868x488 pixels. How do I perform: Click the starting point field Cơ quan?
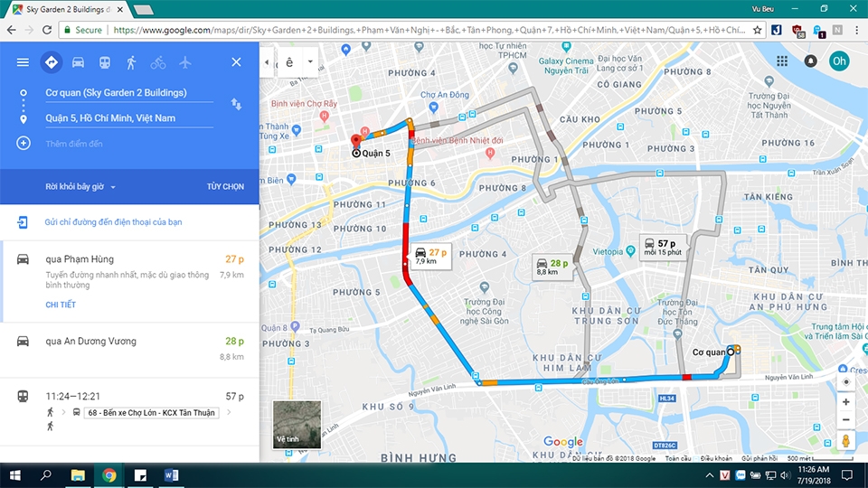point(129,92)
